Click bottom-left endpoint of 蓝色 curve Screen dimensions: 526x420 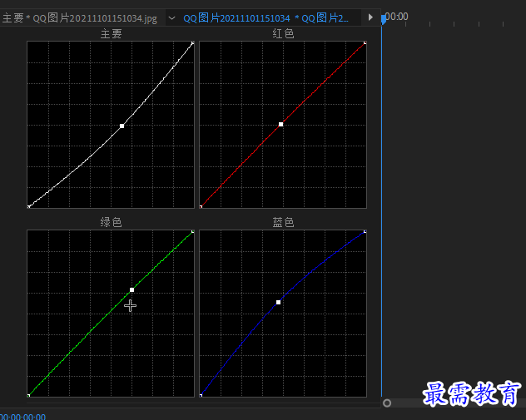click(x=201, y=396)
